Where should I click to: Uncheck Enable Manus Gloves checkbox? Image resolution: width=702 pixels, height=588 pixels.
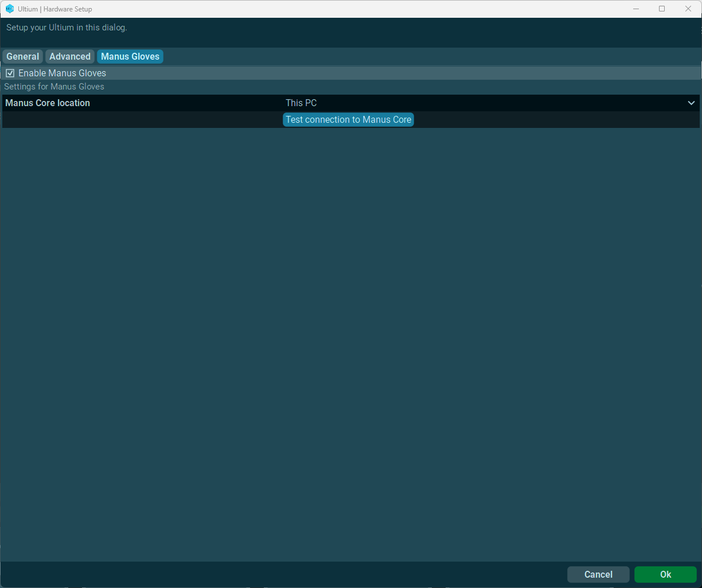coord(10,73)
